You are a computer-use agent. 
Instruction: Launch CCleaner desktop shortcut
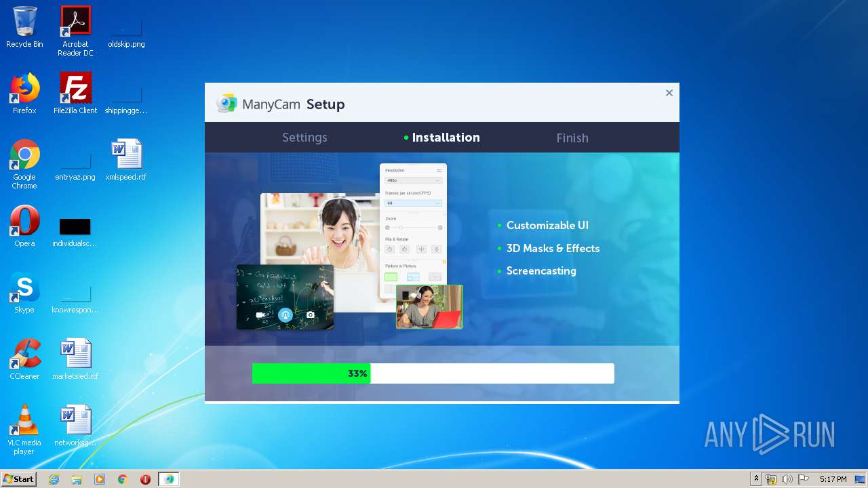(24, 359)
